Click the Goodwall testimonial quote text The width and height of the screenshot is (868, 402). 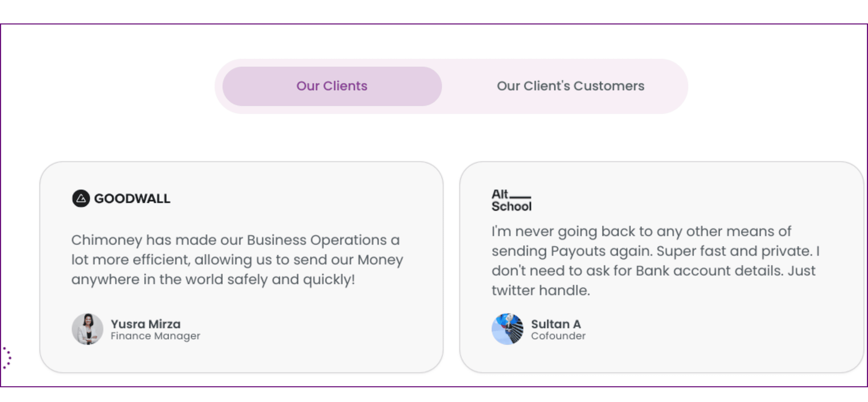coord(237,260)
